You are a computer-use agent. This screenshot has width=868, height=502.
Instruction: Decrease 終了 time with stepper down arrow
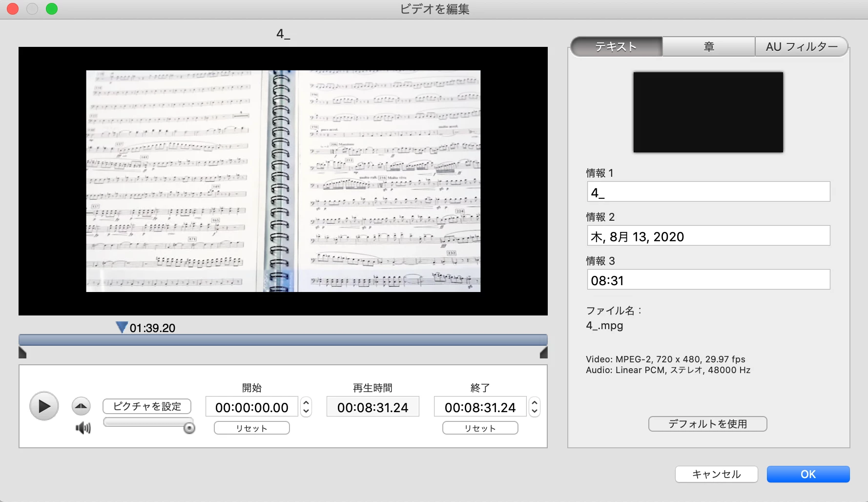point(535,411)
